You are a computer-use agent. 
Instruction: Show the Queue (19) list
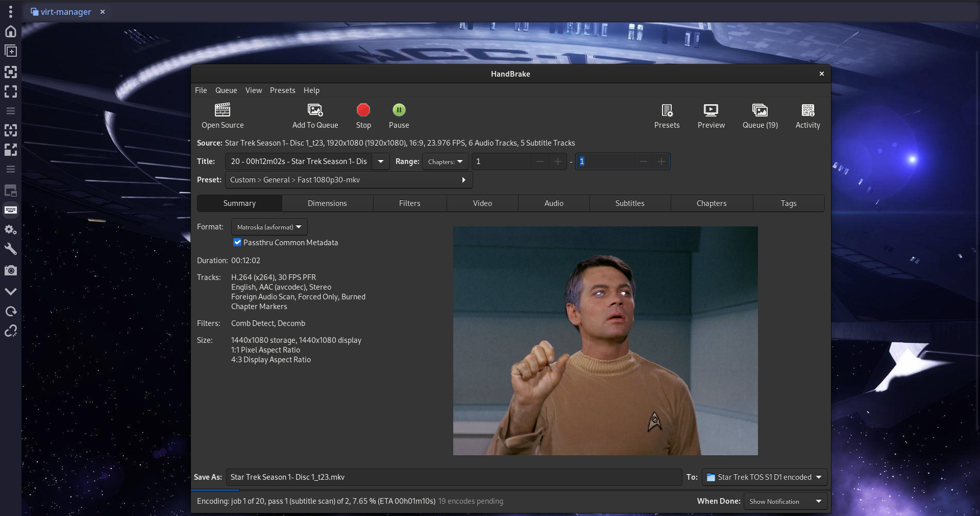[x=759, y=110]
